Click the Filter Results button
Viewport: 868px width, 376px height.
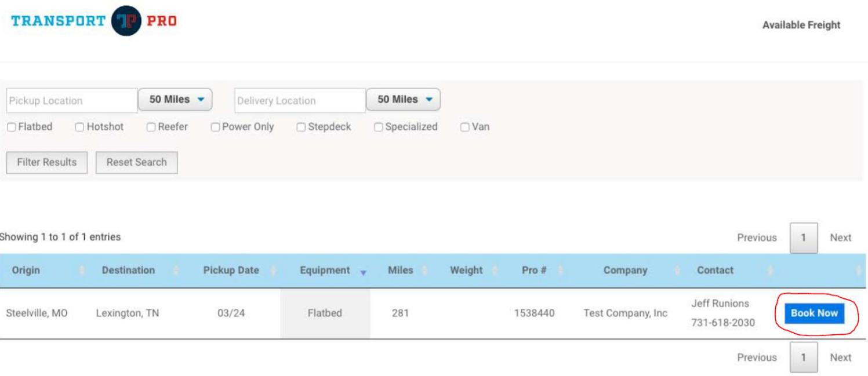(46, 162)
